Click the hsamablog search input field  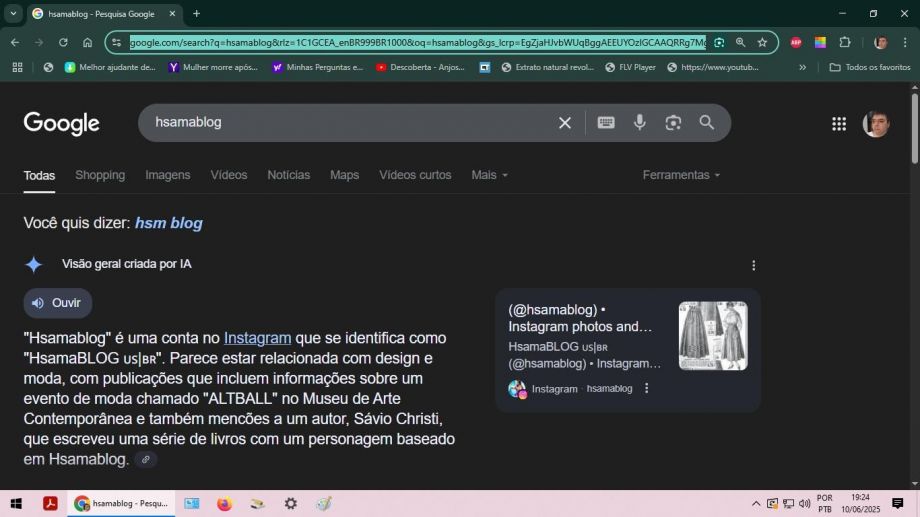pos(352,122)
